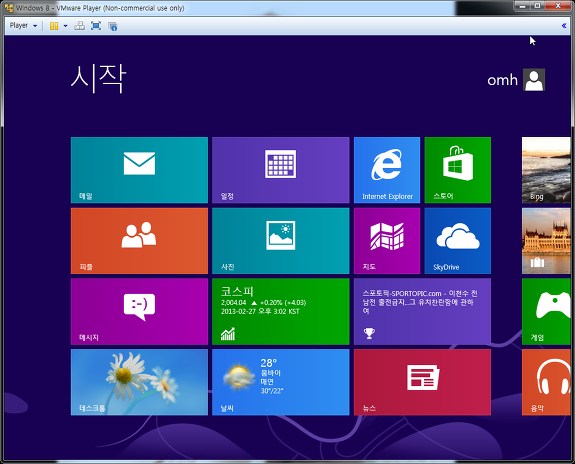The image size is (575, 464).
Task: Open the Travel tile with suitcase icon
Action: tap(546, 241)
